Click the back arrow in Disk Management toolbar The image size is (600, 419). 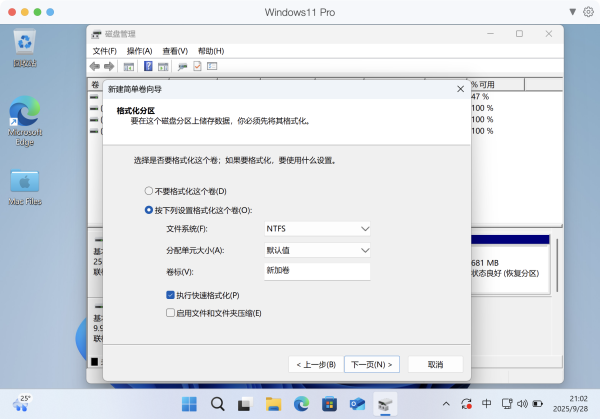[96, 66]
